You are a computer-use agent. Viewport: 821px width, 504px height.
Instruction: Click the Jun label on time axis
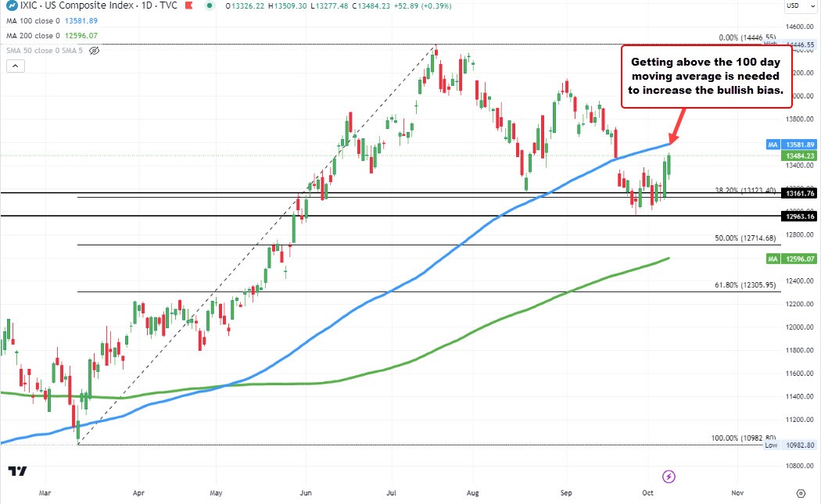(306, 493)
